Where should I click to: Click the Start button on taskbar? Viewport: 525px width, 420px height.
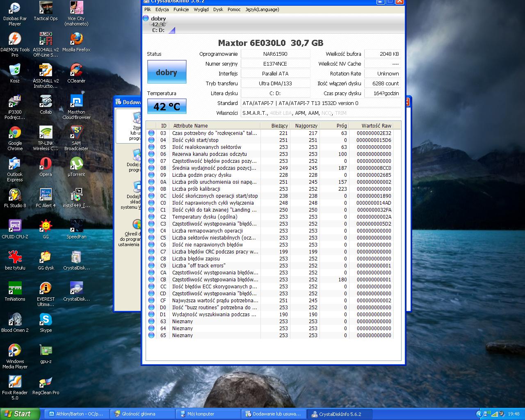pos(20,414)
